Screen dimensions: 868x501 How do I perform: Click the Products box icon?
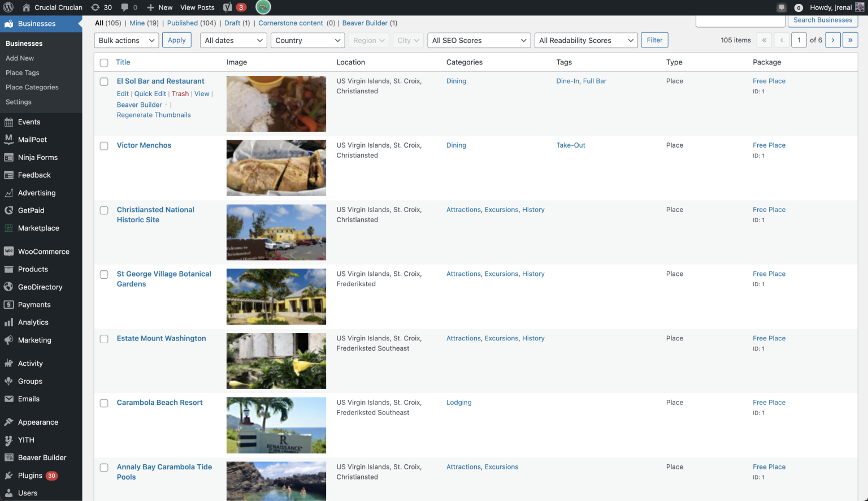pyautogui.click(x=8, y=270)
